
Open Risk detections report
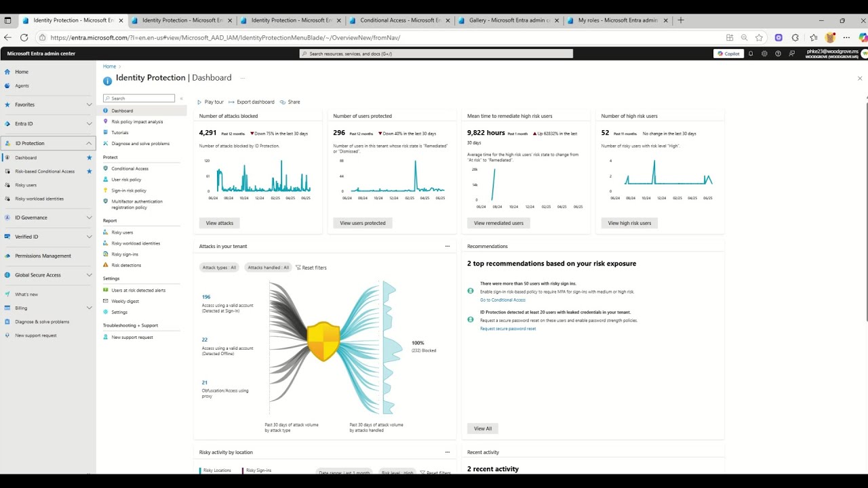coord(126,265)
